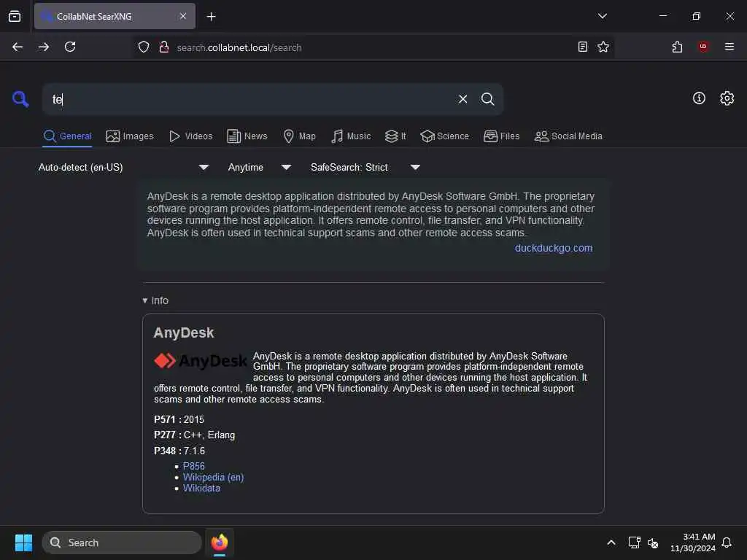Viewport: 747px width, 560px height.
Task: Click the site security lock icon
Action: (164, 47)
